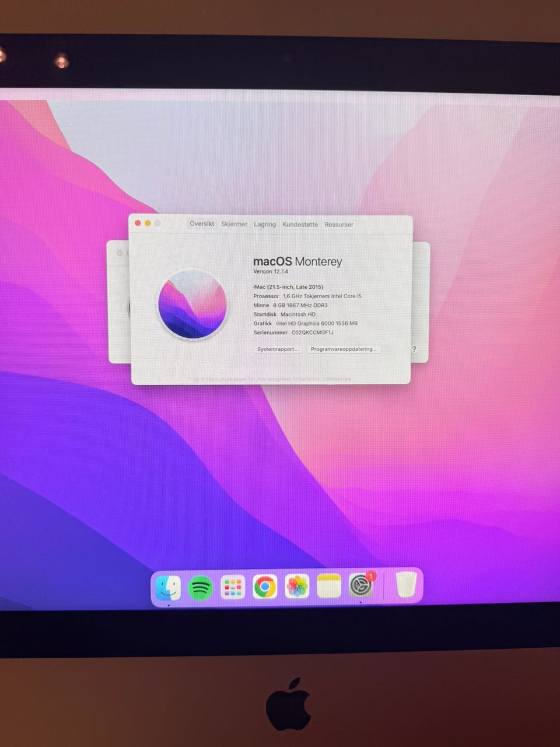Click the help question mark in the rear window
The image size is (560, 747).
pos(414,350)
